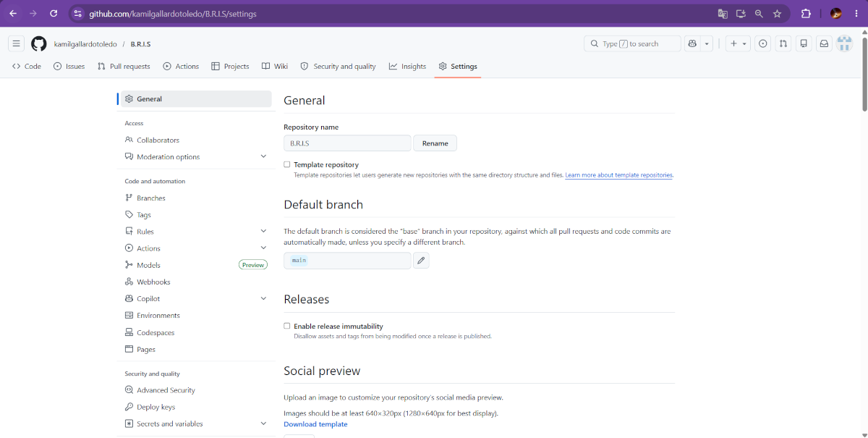
Task: Expand the Rules section chevron
Action: click(263, 232)
